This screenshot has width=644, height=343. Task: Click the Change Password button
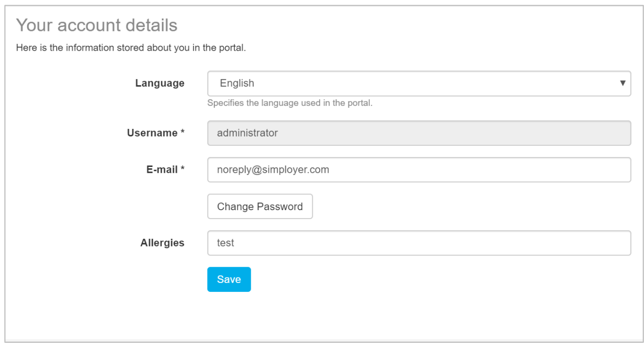click(260, 207)
